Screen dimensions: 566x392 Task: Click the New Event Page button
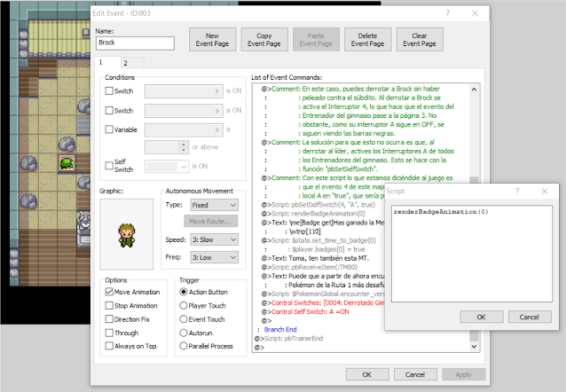pyautogui.click(x=212, y=40)
